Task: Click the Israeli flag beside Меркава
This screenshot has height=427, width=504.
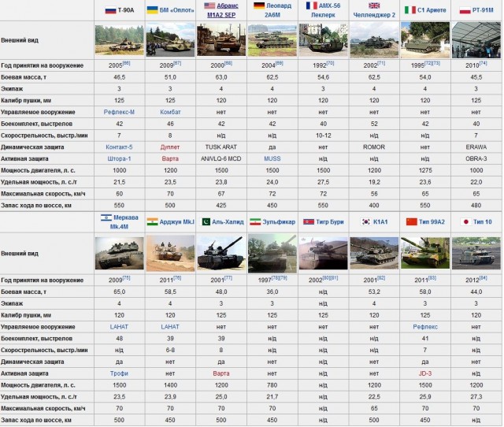Action: [106, 217]
